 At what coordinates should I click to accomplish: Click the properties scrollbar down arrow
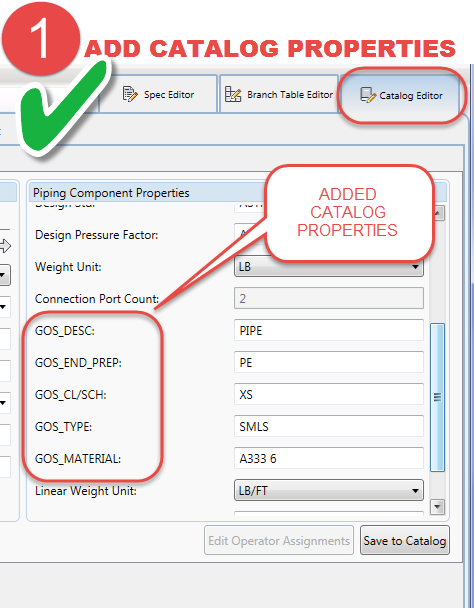pos(438,506)
